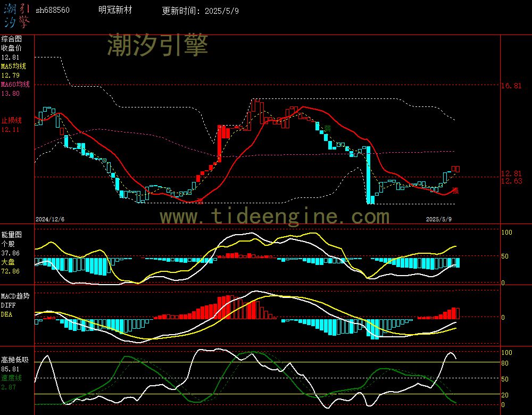
Task: Click closing price value 12.81 under 收盘价
Action: [10, 57]
